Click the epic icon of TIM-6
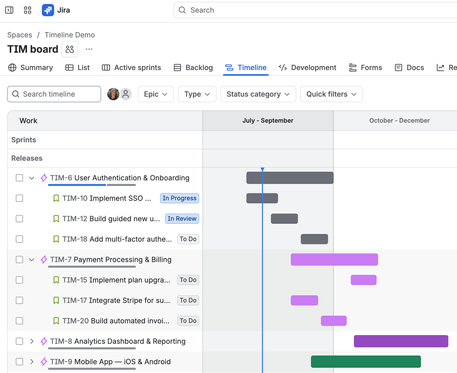The width and height of the screenshot is (457, 373). point(44,178)
